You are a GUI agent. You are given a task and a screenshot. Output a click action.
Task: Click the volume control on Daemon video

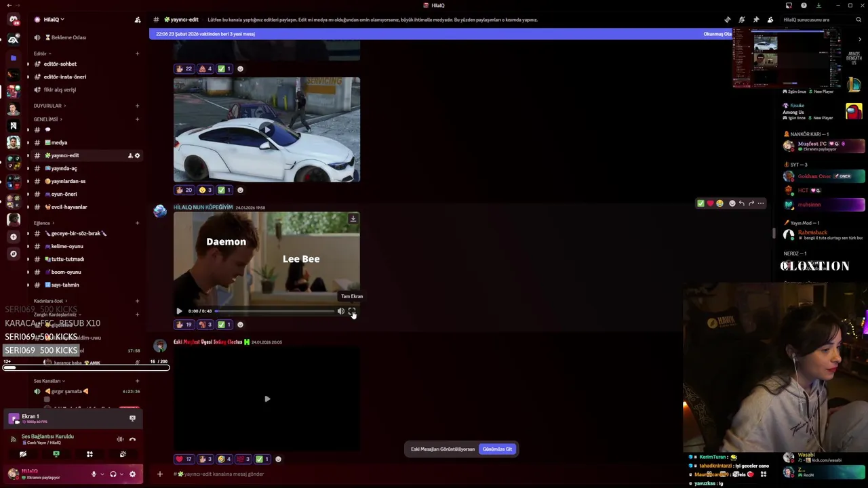tap(340, 311)
